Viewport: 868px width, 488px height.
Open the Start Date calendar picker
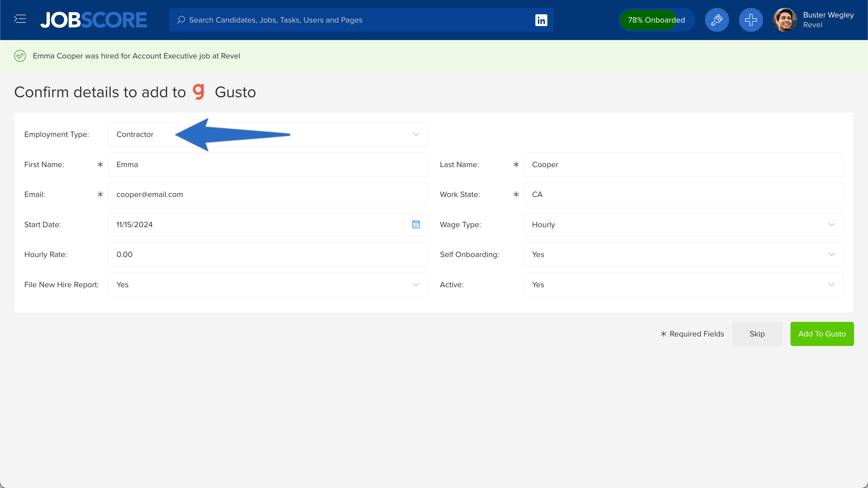(x=416, y=224)
